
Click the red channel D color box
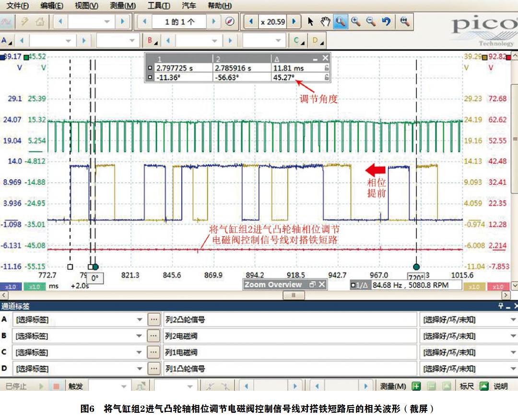point(509,58)
